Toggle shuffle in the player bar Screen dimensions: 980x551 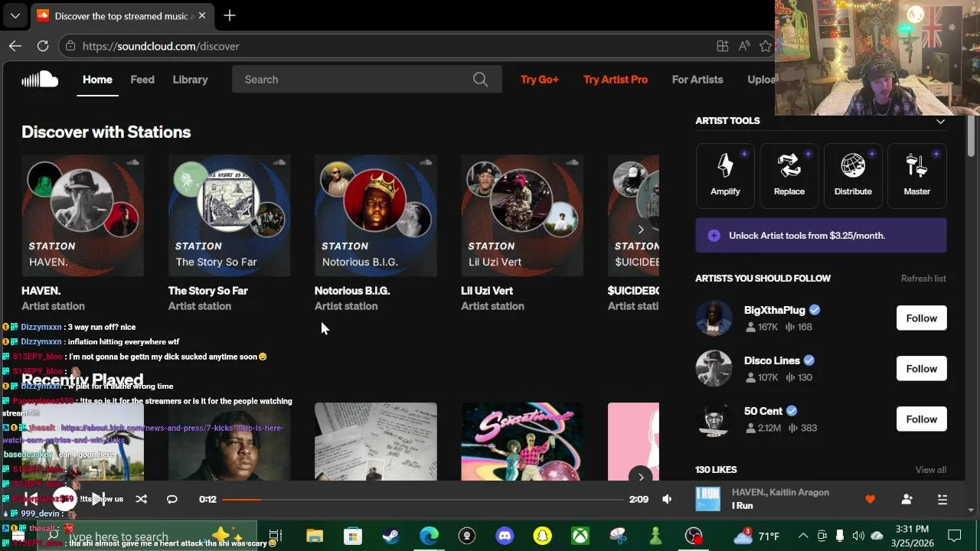click(141, 499)
